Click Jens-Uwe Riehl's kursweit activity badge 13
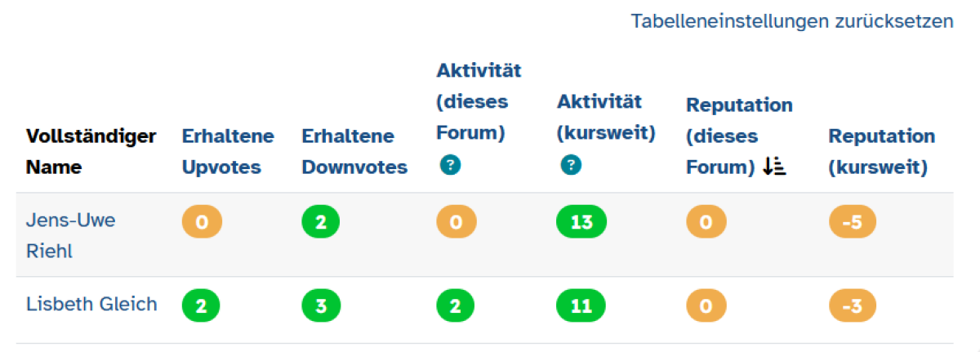980x352 pixels. click(581, 222)
